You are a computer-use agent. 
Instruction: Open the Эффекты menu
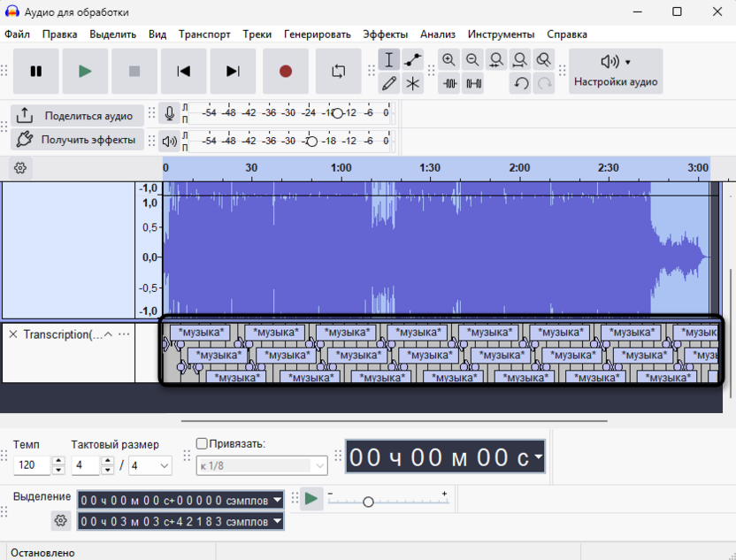385,35
